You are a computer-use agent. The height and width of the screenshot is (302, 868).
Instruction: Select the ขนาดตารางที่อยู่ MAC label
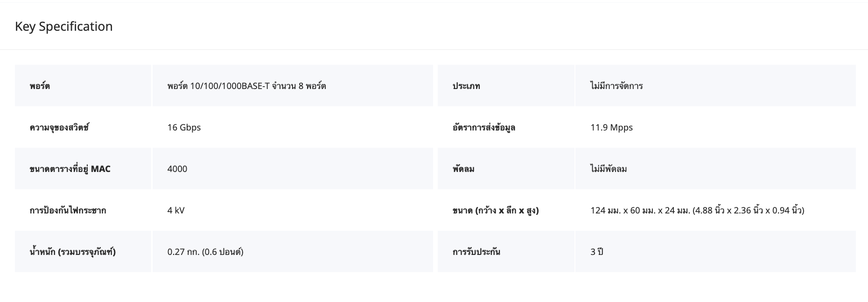point(70,169)
